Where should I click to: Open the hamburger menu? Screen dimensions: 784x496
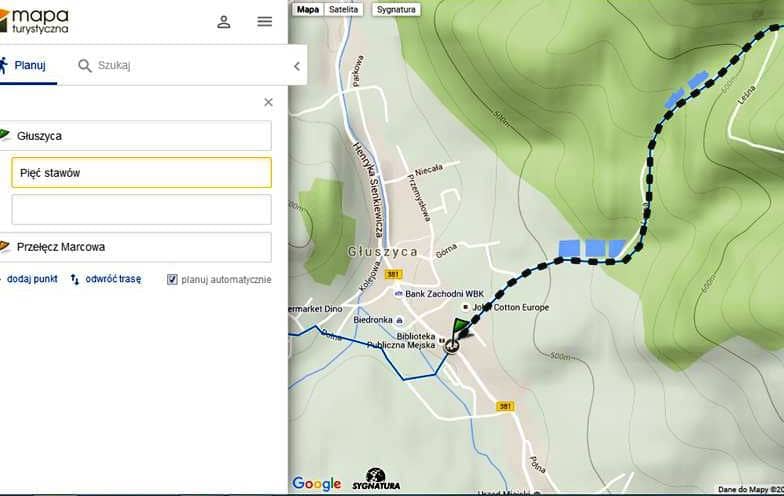[x=264, y=21]
